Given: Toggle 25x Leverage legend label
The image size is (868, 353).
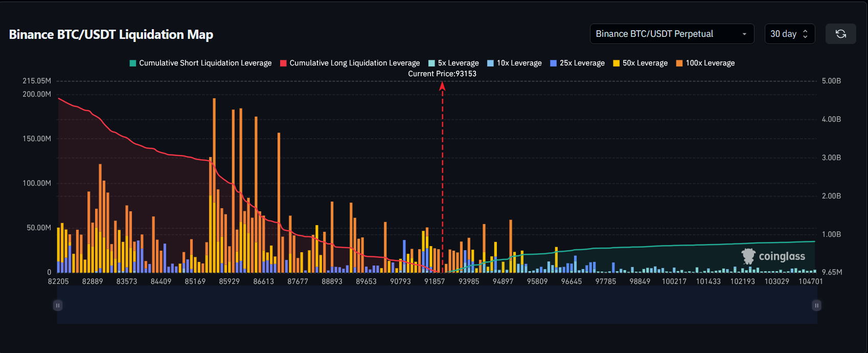Looking at the screenshot, I should coord(582,63).
